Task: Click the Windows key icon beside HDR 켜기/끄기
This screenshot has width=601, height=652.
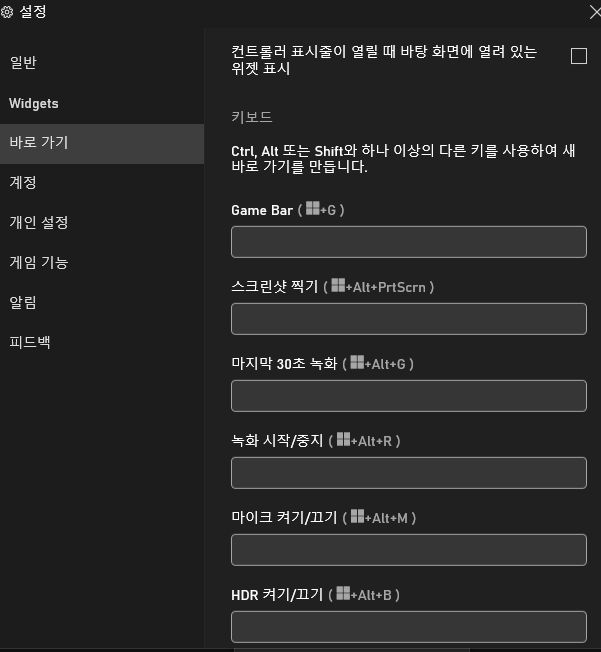Action: tap(343, 594)
